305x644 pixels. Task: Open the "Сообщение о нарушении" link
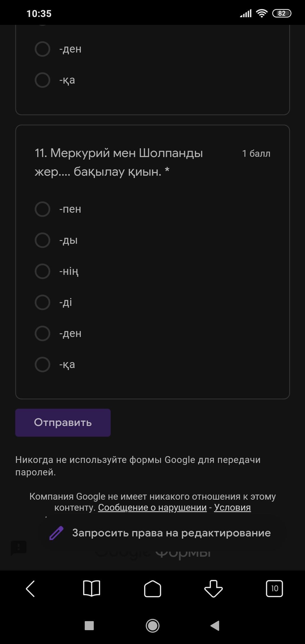pyautogui.click(x=152, y=508)
